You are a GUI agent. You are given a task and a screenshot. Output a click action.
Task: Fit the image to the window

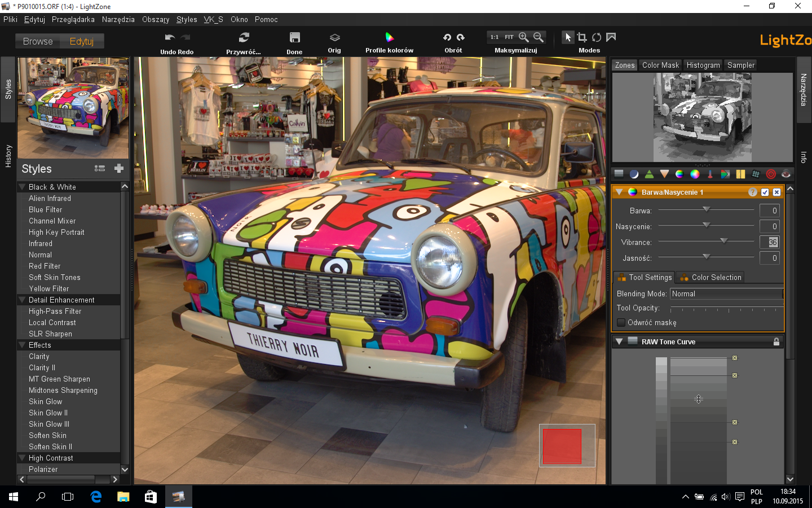tap(509, 37)
